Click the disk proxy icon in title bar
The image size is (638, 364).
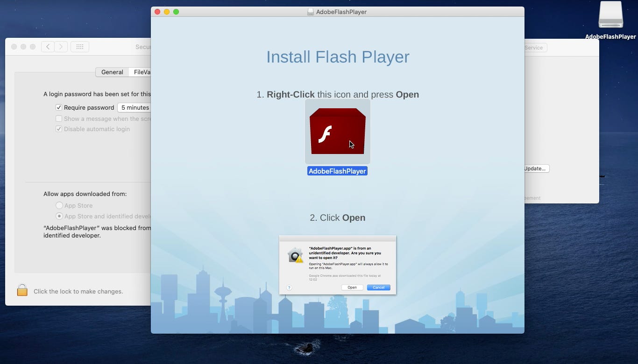click(310, 12)
